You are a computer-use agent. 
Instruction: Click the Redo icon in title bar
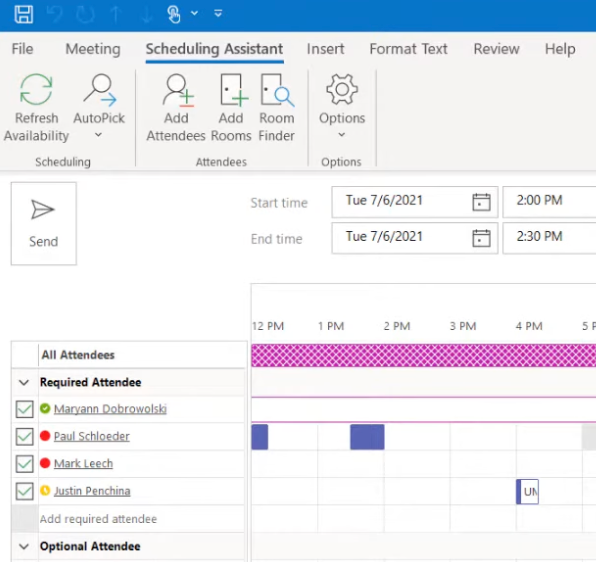[85, 14]
